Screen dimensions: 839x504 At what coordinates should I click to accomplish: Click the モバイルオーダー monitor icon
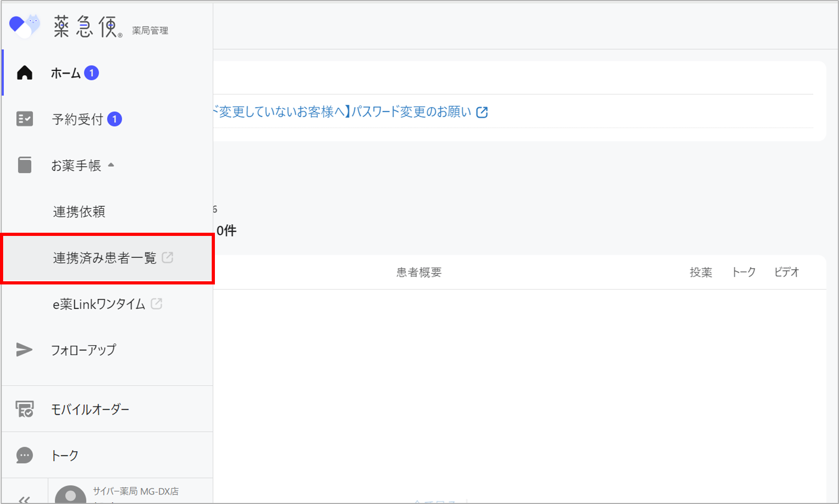click(24, 409)
